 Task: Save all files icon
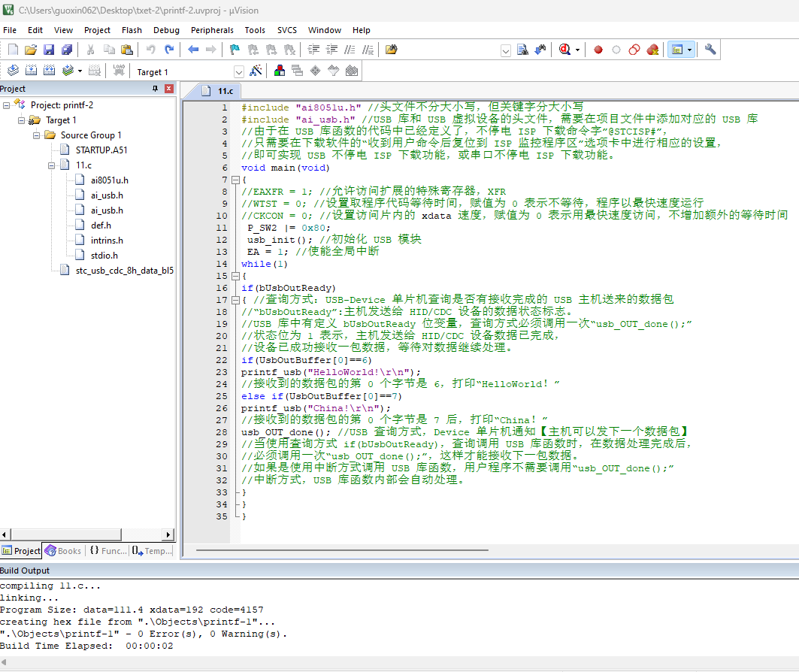[x=67, y=50]
